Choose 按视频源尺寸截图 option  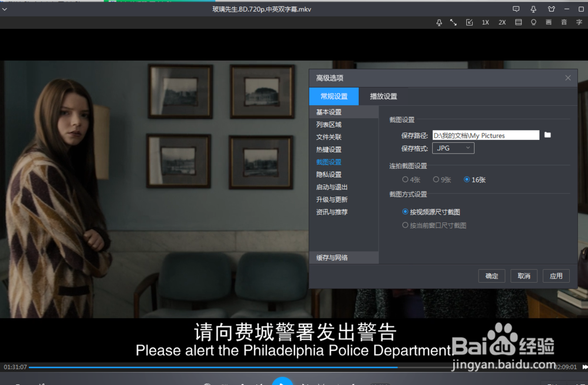tap(431, 212)
